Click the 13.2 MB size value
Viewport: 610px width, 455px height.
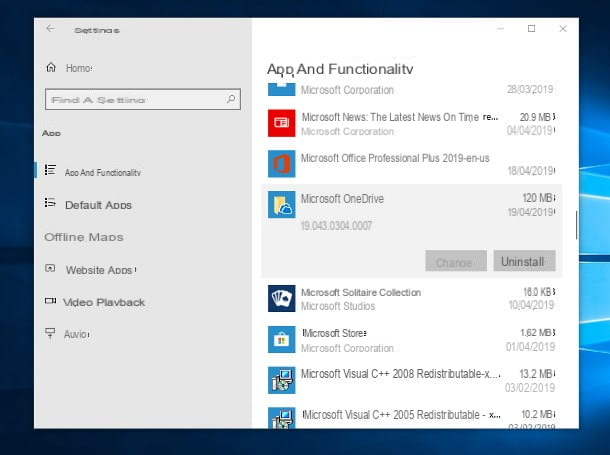tap(537, 374)
